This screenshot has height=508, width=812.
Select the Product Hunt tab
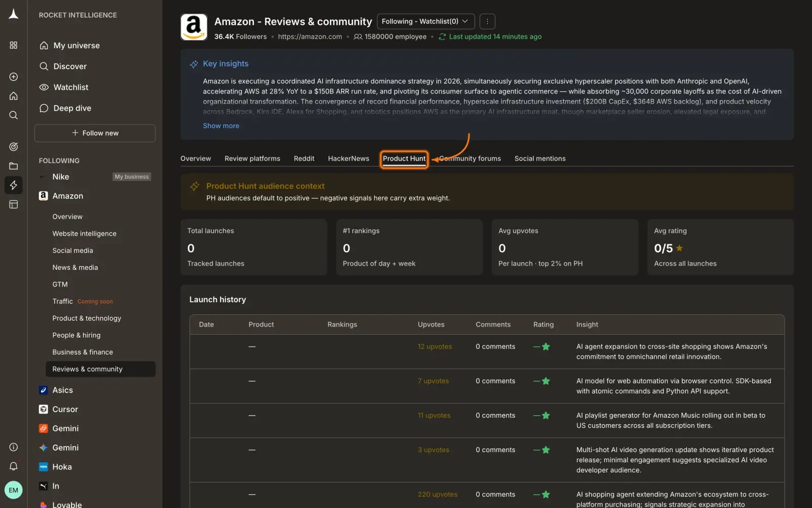404,158
